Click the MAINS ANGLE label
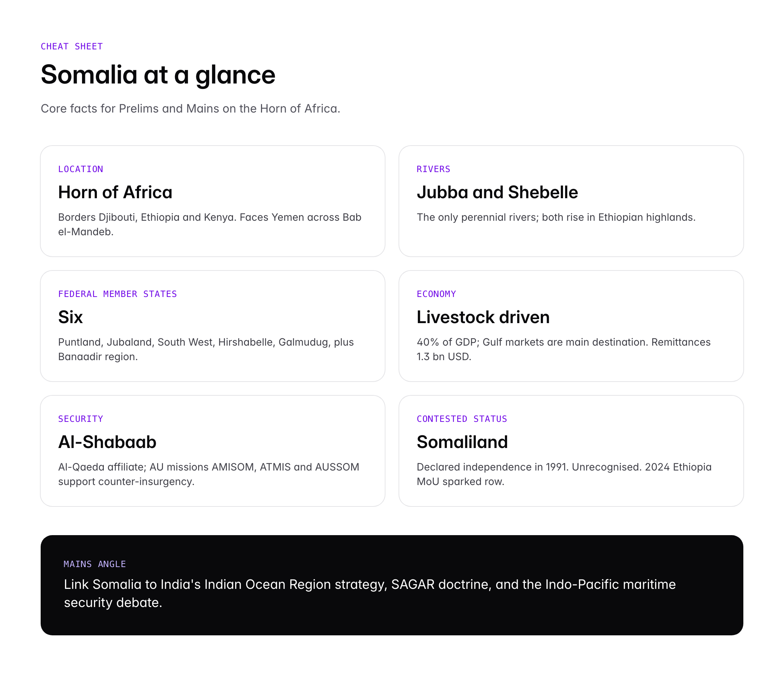784x676 pixels. (x=95, y=564)
